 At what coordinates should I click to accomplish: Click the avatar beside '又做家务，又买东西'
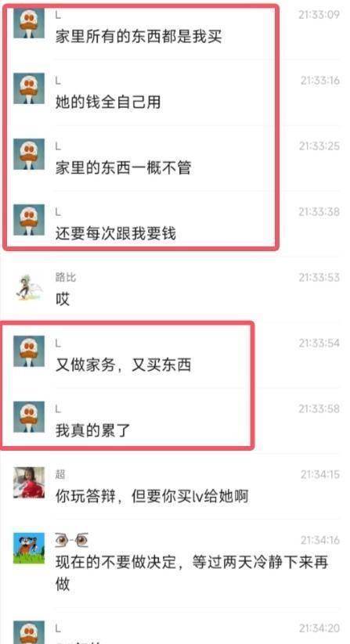[29, 351]
